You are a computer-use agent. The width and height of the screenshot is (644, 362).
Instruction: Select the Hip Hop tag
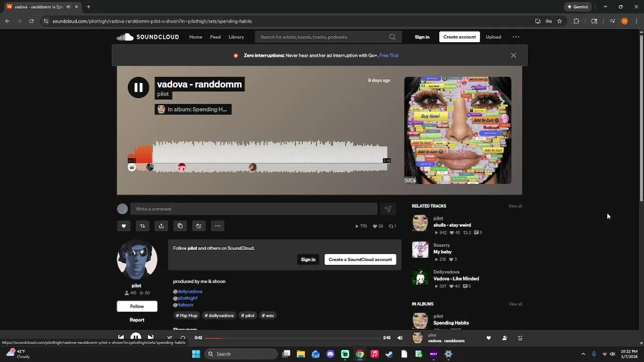[x=187, y=316]
